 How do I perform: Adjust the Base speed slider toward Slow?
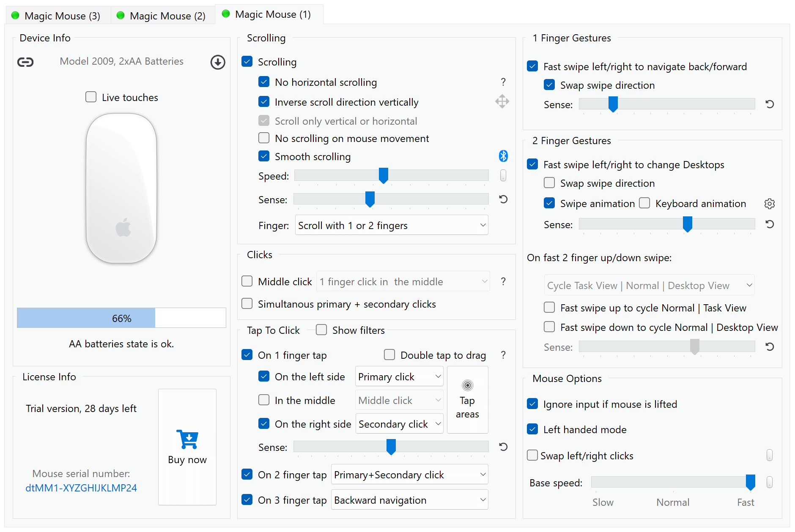click(x=613, y=482)
